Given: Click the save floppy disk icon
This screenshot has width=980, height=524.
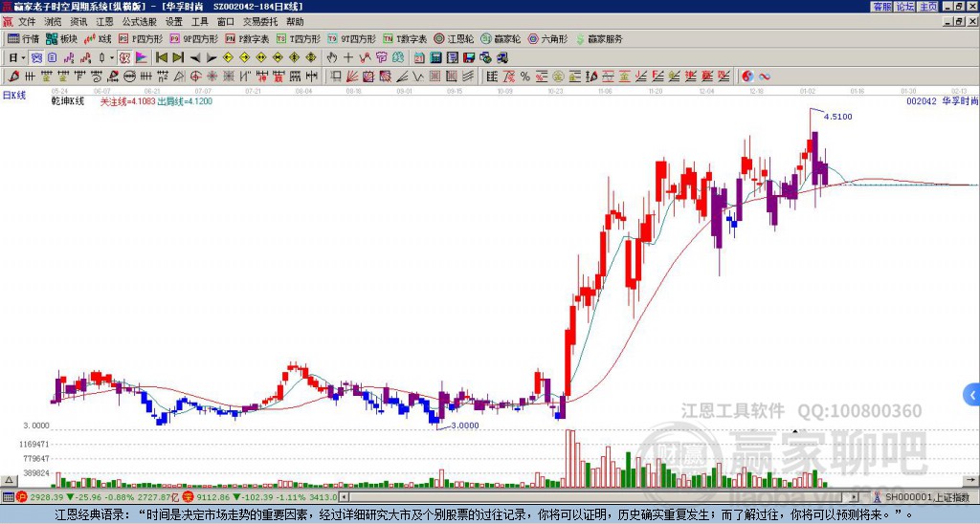Looking at the screenshot, I should coord(469,58).
